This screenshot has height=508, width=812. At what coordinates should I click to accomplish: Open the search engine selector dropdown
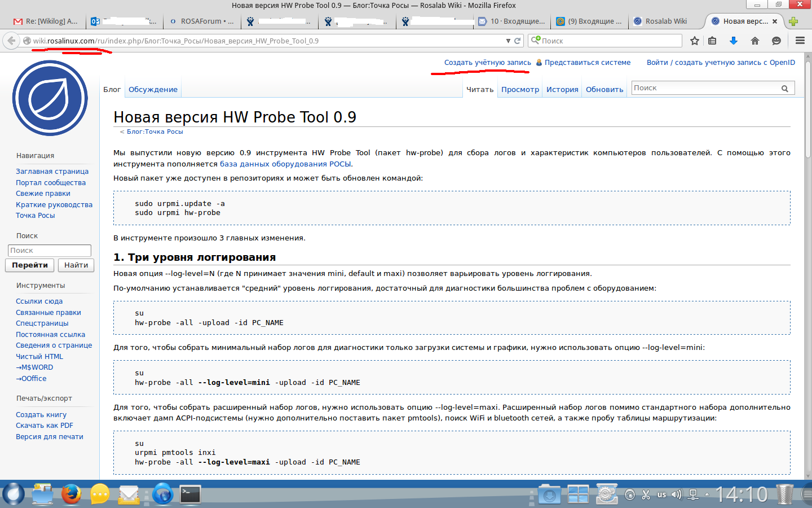(535, 41)
